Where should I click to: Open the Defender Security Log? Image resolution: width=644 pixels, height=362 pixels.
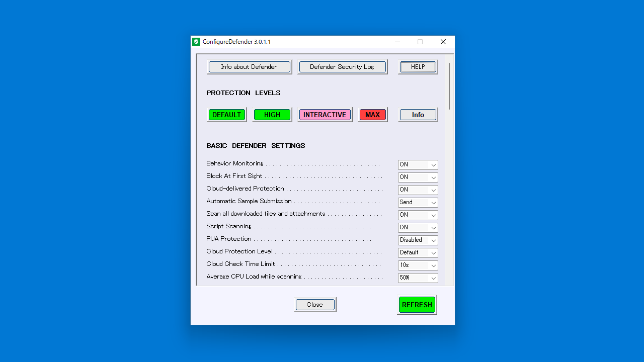tap(342, 67)
